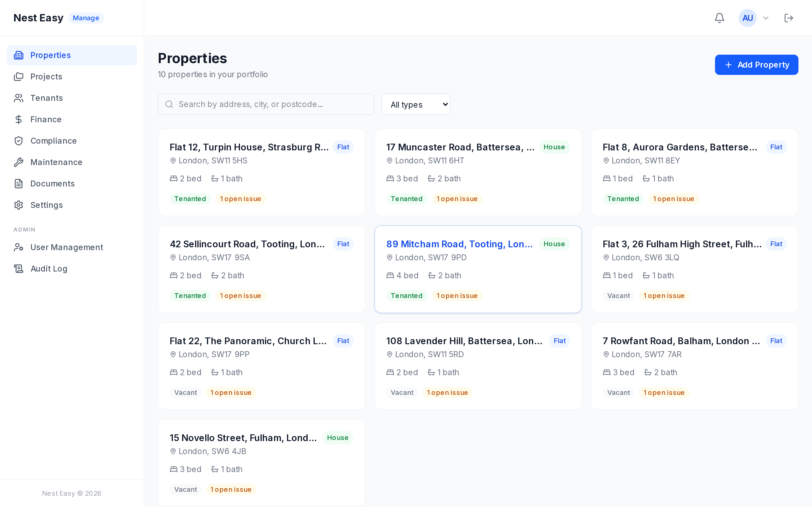Expand the ADMIN section in sidebar
The width and height of the screenshot is (812, 507).
(25, 229)
